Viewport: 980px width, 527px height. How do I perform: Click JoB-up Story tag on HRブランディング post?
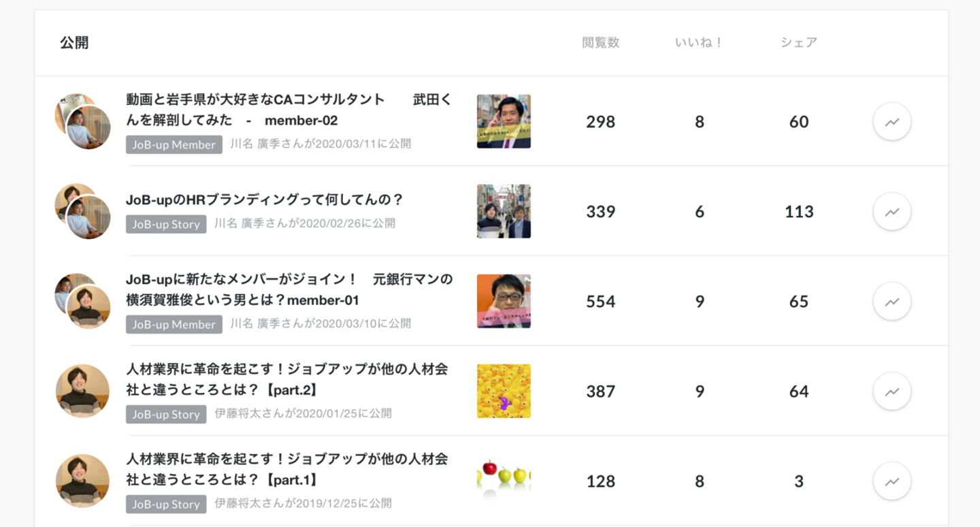[x=166, y=224]
